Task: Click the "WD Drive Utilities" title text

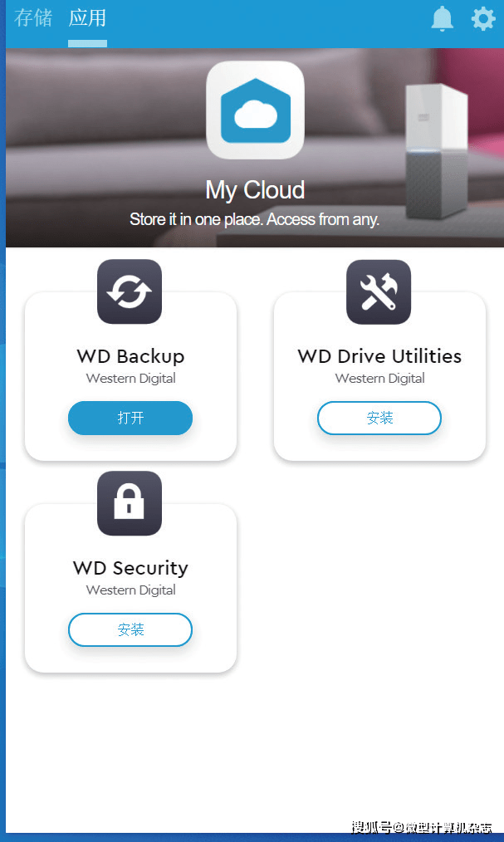Action: (379, 356)
